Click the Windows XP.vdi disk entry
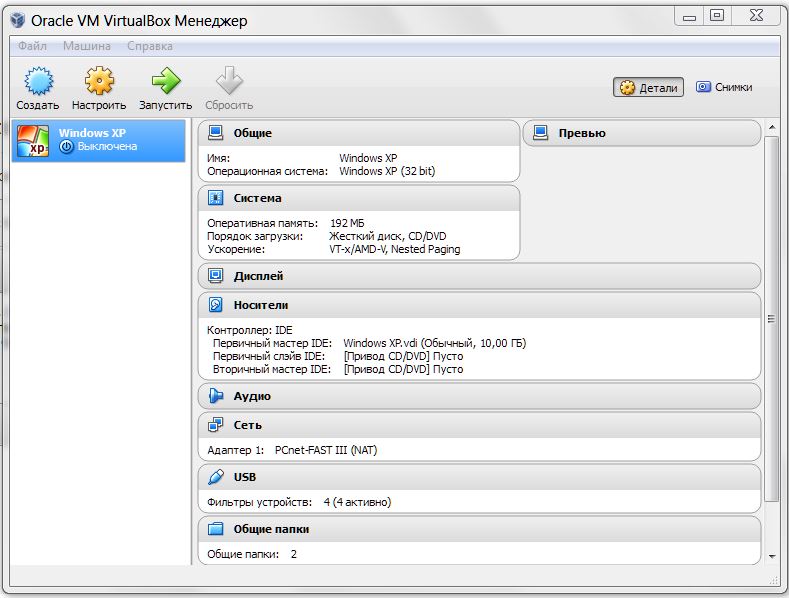 click(435, 343)
